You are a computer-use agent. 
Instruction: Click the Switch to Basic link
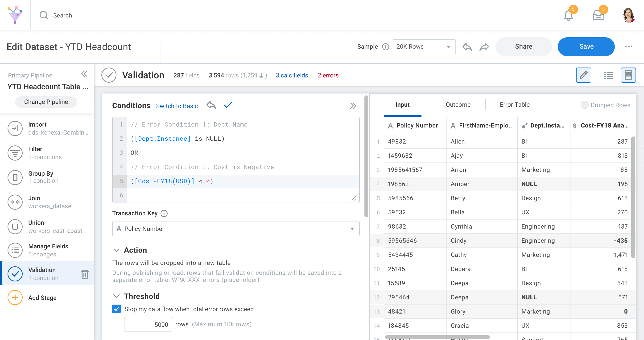pyautogui.click(x=177, y=106)
